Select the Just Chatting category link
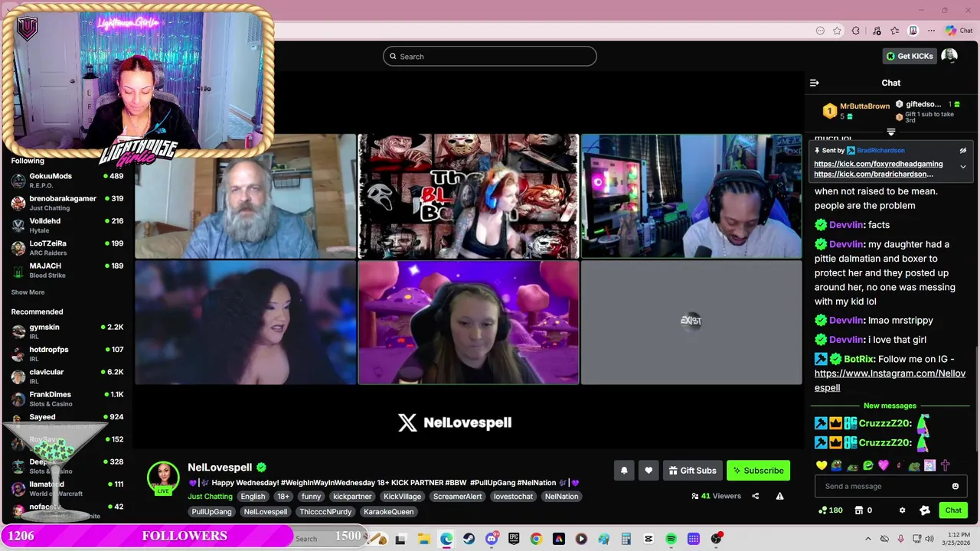The image size is (980, 551). coord(210,497)
